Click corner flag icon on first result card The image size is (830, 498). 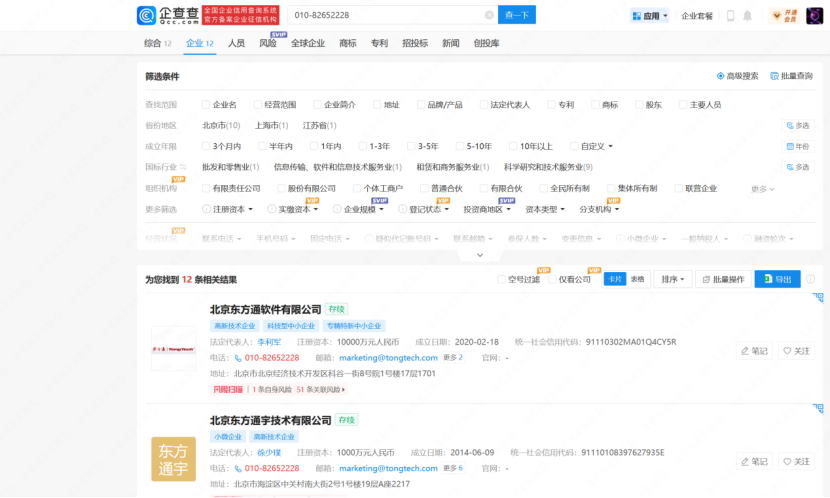(x=818, y=297)
